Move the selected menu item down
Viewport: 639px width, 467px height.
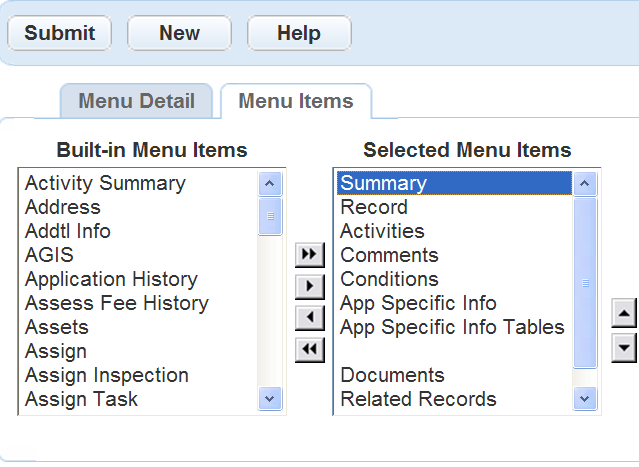tap(624, 346)
